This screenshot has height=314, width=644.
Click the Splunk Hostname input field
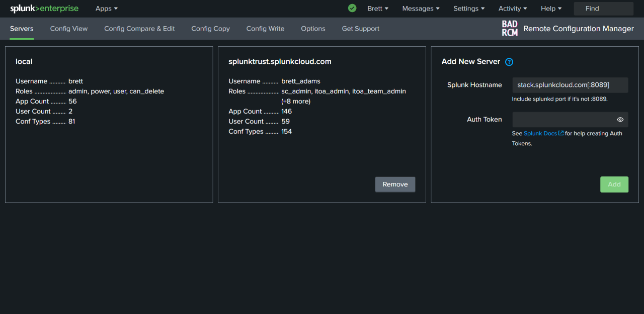[x=570, y=85]
